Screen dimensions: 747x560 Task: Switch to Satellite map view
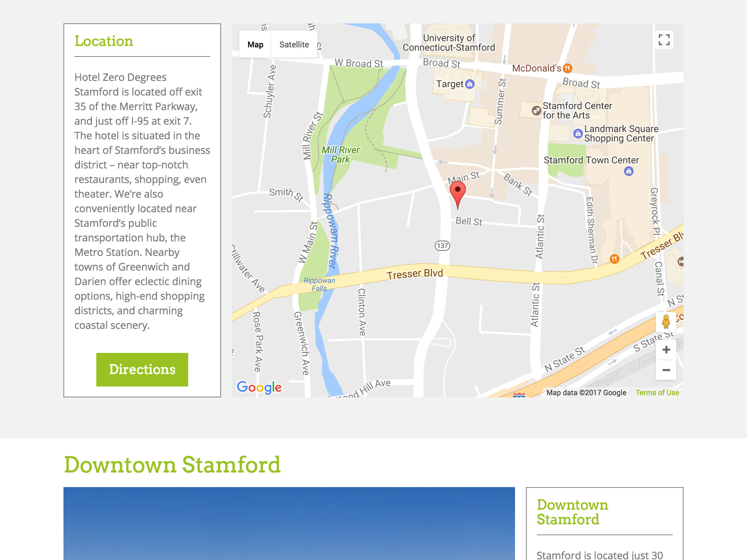pos(294,44)
